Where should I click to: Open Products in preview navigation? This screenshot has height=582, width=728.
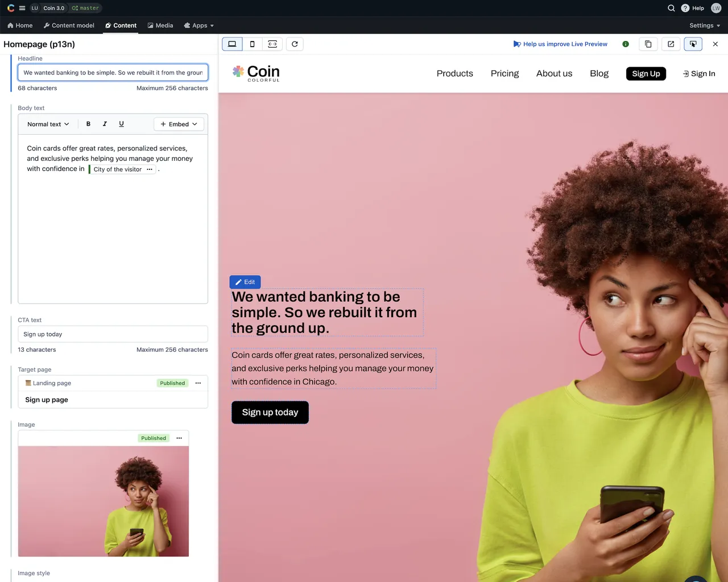455,74
